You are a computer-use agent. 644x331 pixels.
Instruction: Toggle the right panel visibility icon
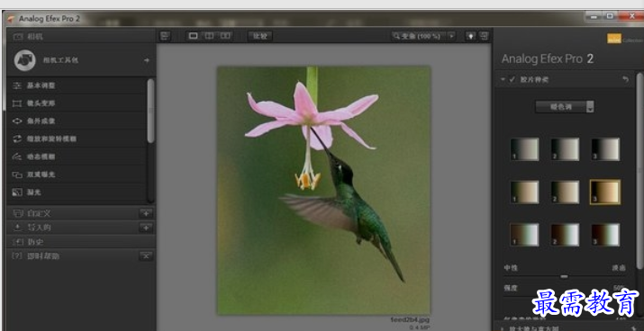coord(485,36)
